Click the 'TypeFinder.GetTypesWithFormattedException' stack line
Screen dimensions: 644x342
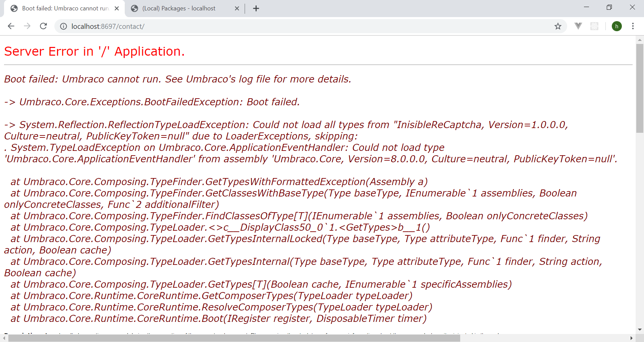(x=219, y=182)
